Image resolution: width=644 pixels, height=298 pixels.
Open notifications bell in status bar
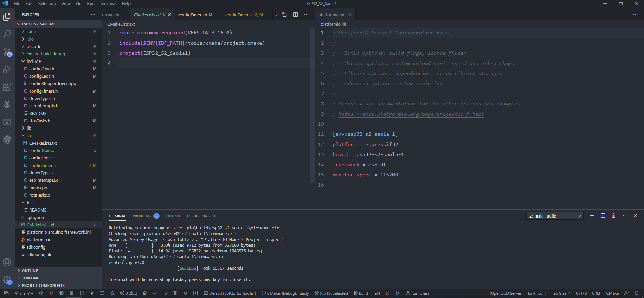click(x=637, y=293)
